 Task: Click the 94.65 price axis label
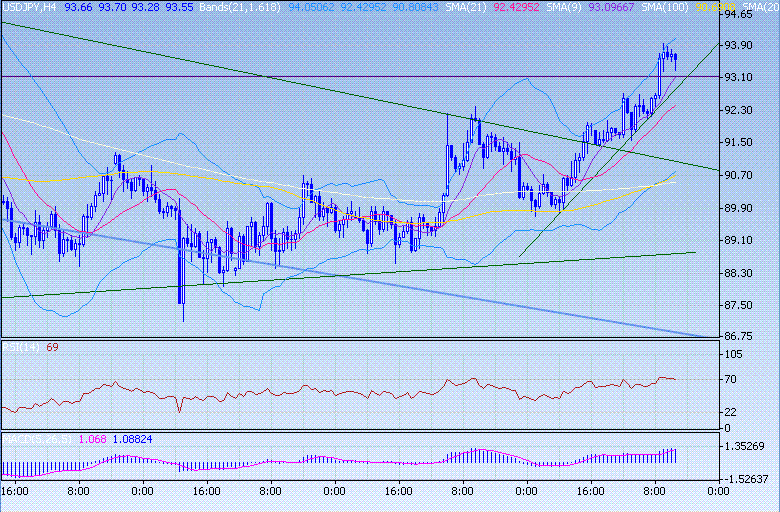coord(739,15)
